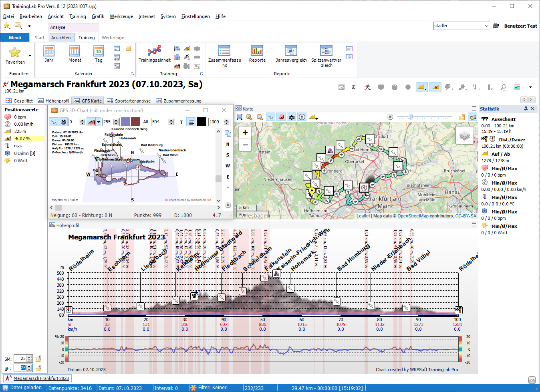
Task: Click the magnifier icon in title toolbar
Action: [504, 87]
